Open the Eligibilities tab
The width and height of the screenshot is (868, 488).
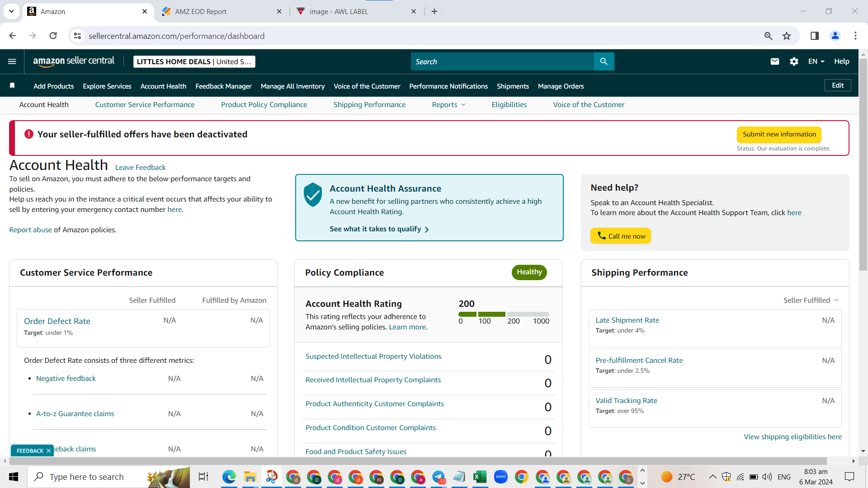(x=509, y=105)
